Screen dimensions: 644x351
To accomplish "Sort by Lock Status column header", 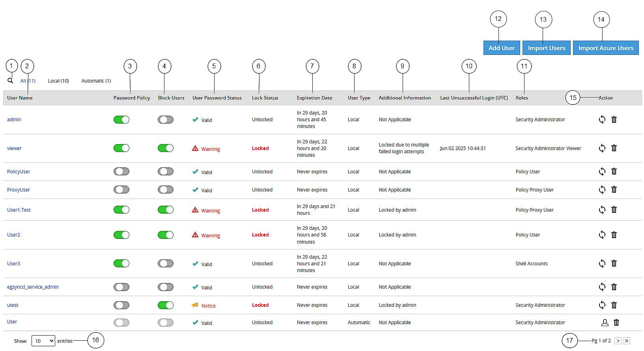I will pyautogui.click(x=265, y=98).
